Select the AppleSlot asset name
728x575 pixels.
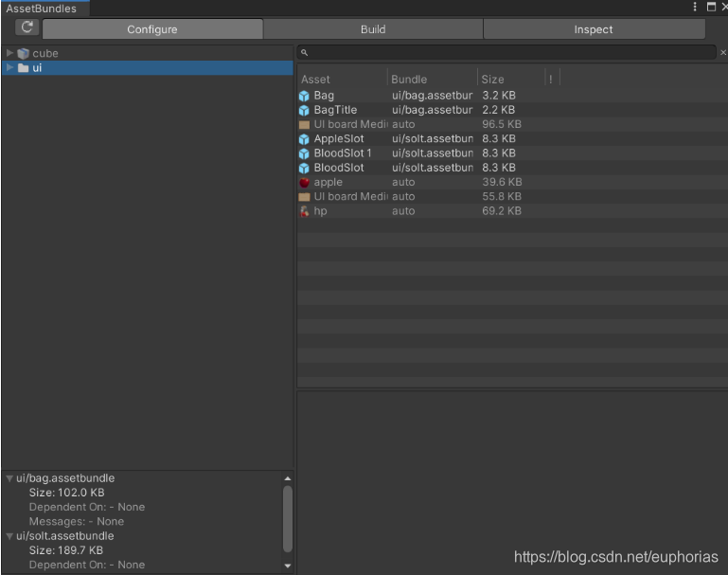[339, 138]
